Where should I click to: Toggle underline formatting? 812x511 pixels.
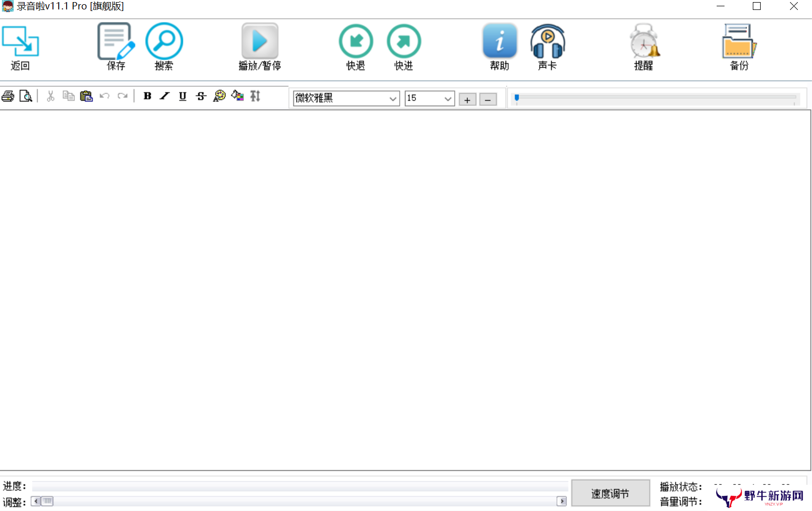pyautogui.click(x=183, y=96)
